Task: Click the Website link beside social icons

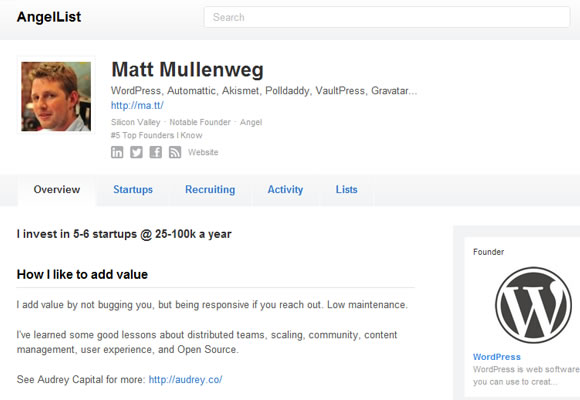Action: pos(203,152)
